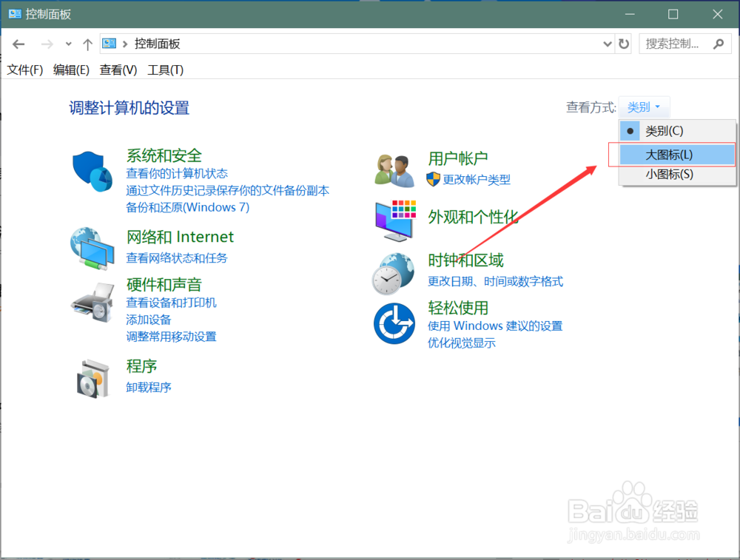The height and width of the screenshot is (560, 740).
Task: Click 卸载程序 link
Action: pos(148,388)
